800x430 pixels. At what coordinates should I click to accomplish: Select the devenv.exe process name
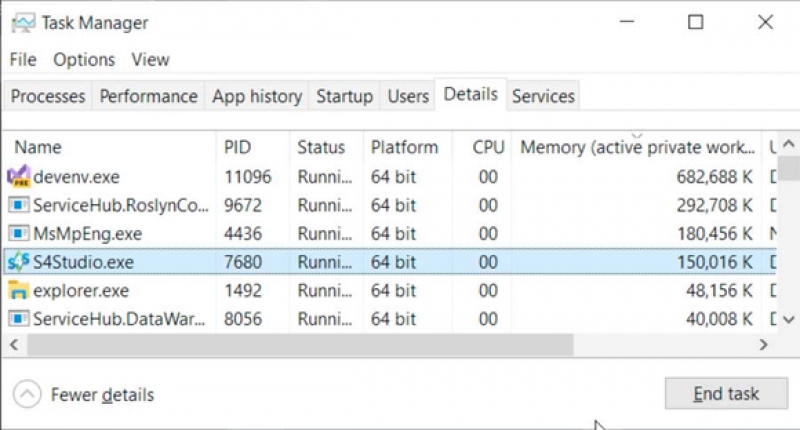[x=77, y=177]
